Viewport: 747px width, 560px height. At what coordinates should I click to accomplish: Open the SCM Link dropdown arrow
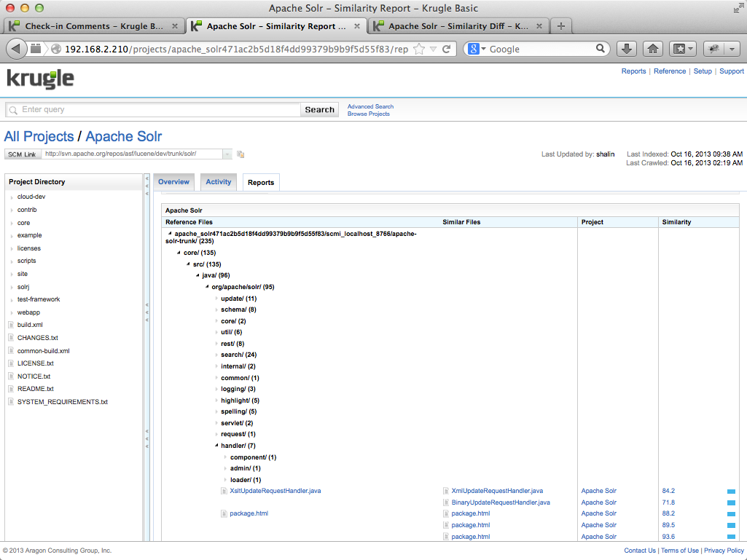click(x=227, y=154)
